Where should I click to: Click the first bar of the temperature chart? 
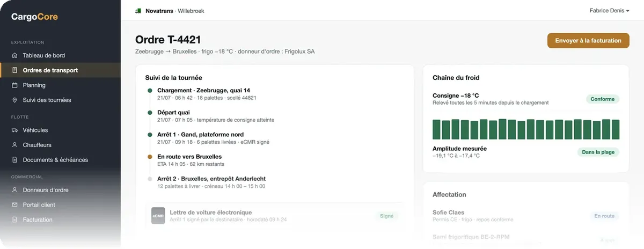click(x=436, y=129)
